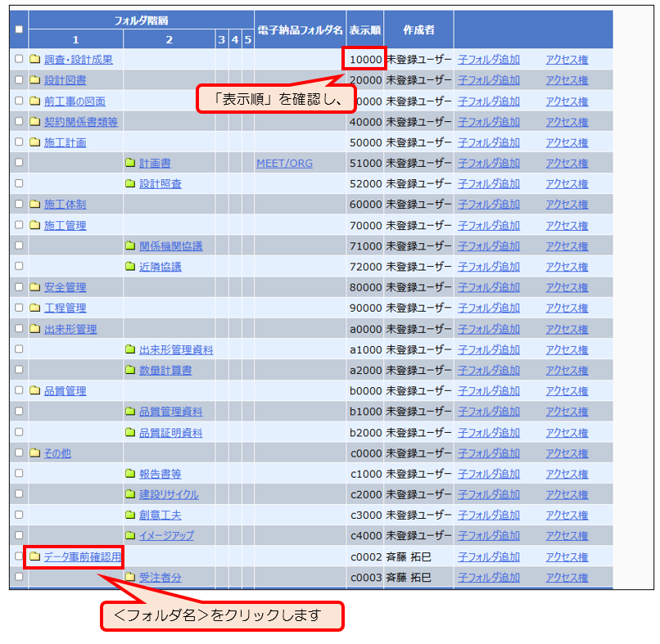This screenshot has height=644, width=660.
Task: Open the データ事前確認用 folder link
Action: (x=82, y=556)
